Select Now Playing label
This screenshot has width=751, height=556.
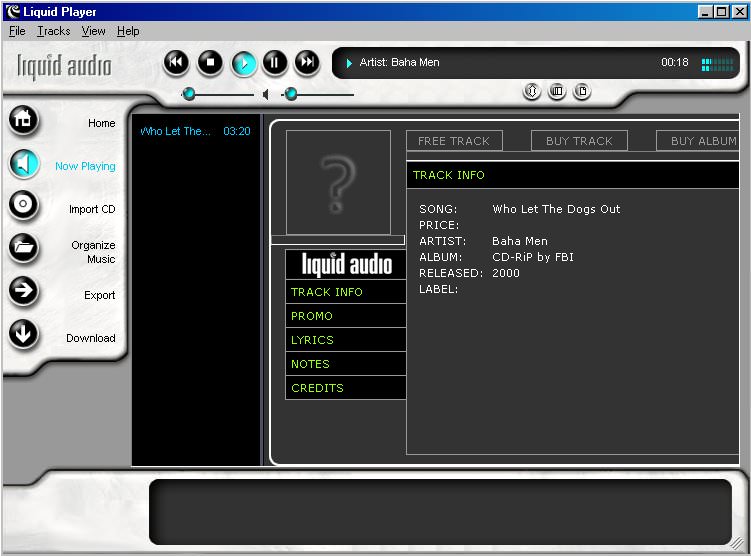point(85,166)
